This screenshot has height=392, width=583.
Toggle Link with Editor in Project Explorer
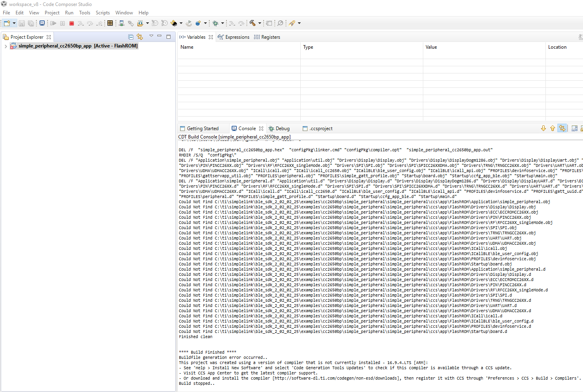140,37
